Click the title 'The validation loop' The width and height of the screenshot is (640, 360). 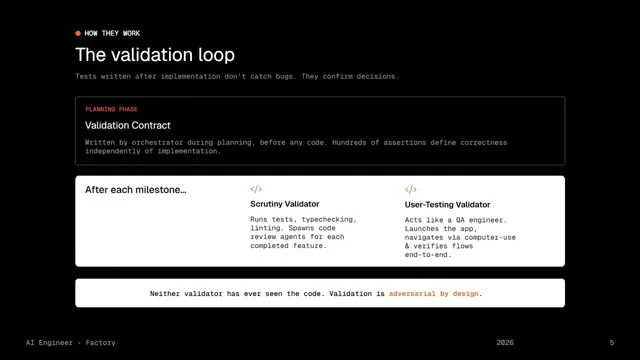155,55
